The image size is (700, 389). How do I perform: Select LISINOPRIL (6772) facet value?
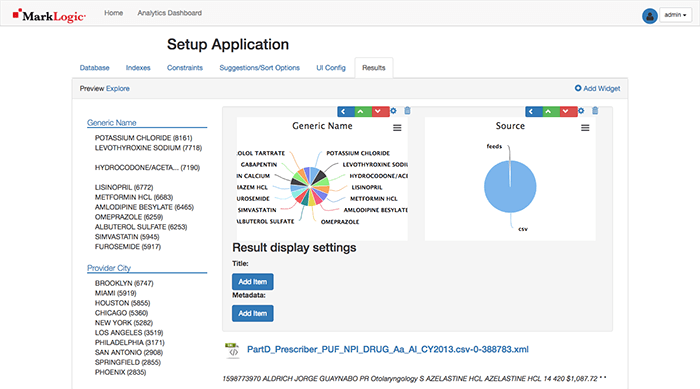(x=124, y=187)
